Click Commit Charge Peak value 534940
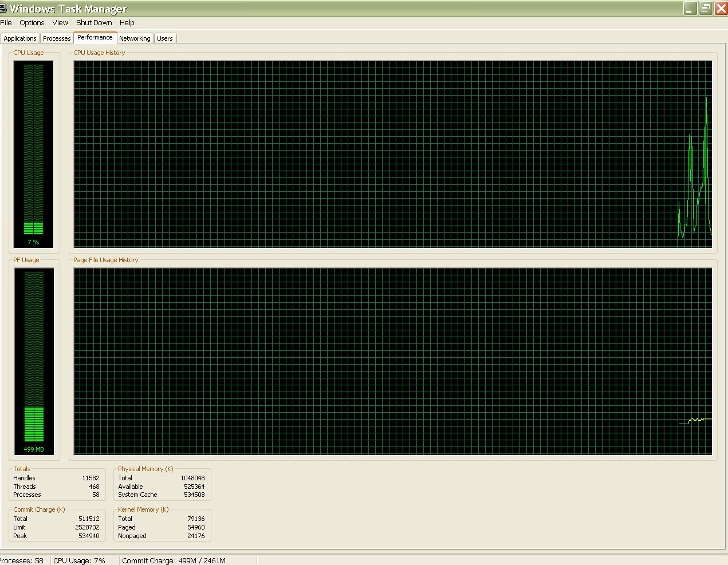The width and height of the screenshot is (728, 565). (89, 536)
